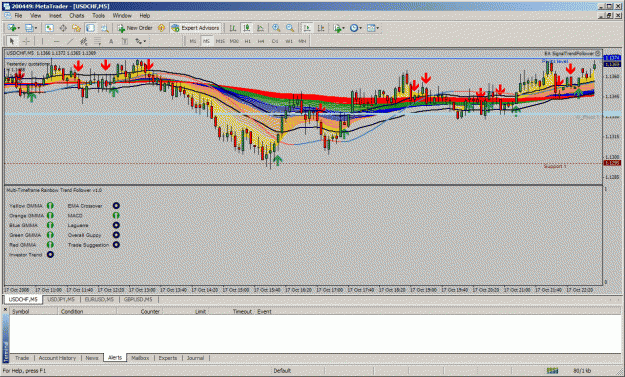
Task: Expand the periods clock dropdown
Action: click(x=360, y=28)
